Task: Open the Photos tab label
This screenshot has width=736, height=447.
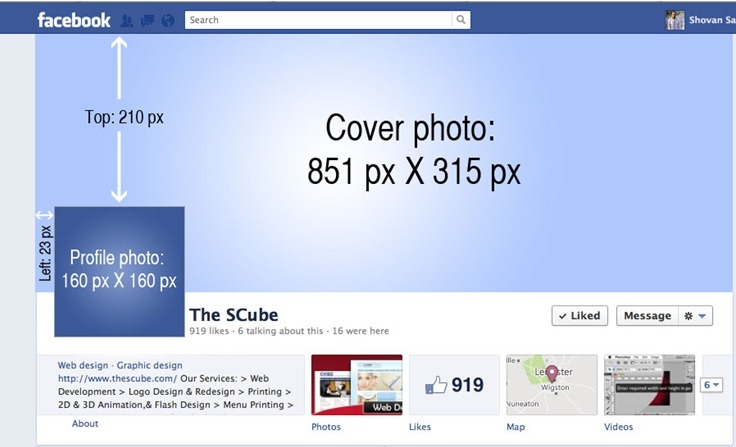Action: click(326, 427)
